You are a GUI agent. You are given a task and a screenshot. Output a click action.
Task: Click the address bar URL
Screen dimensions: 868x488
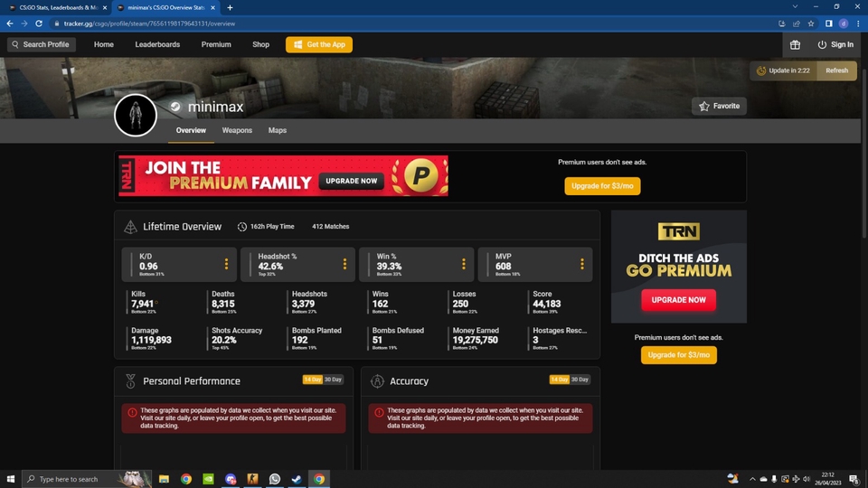pos(149,23)
